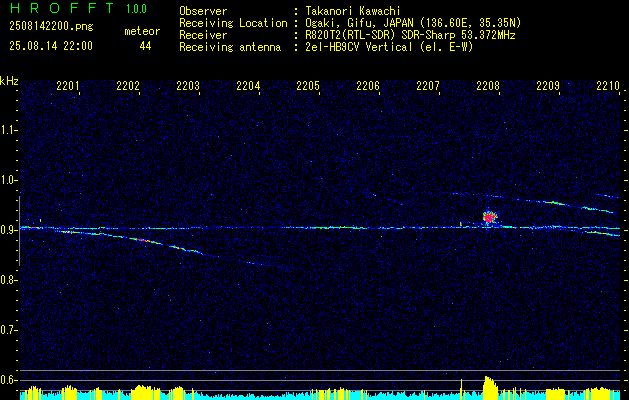Click the 2205 time axis marker
Viewport: 629px width, 400px height.
pos(308,85)
